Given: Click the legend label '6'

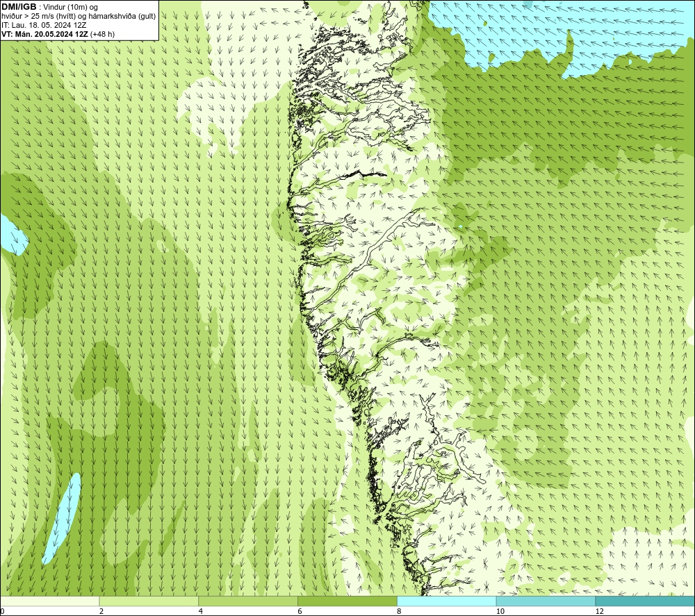Looking at the screenshot, I should pyautogui.click(x=300, y=611).
